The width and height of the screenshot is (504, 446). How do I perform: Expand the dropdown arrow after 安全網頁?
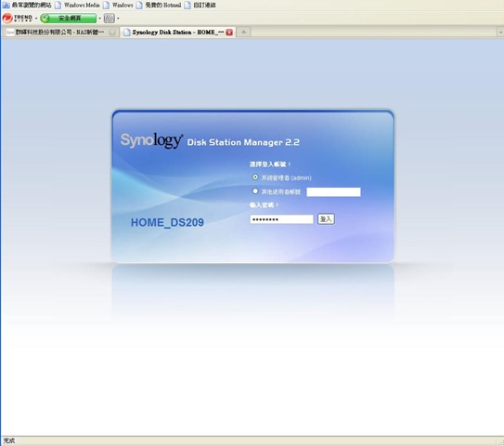pos(99,18)
